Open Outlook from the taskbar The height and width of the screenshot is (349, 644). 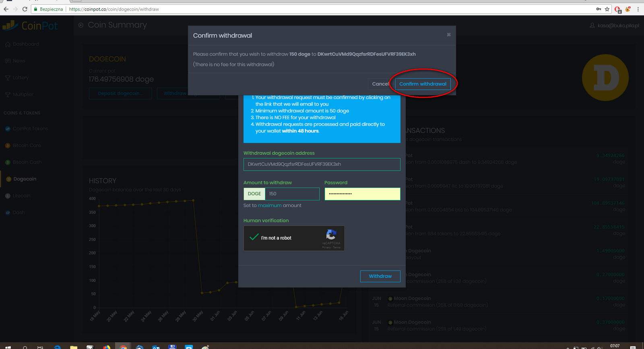pyautogui.click(x=156, y=347)
